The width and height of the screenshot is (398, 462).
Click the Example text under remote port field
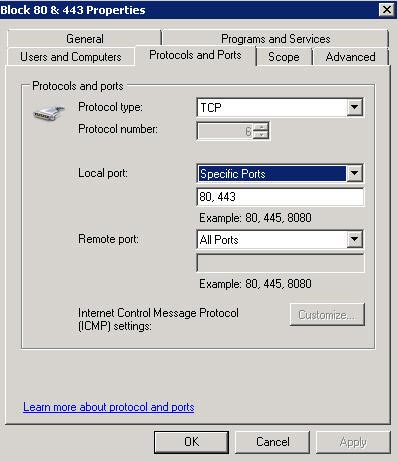255,284
